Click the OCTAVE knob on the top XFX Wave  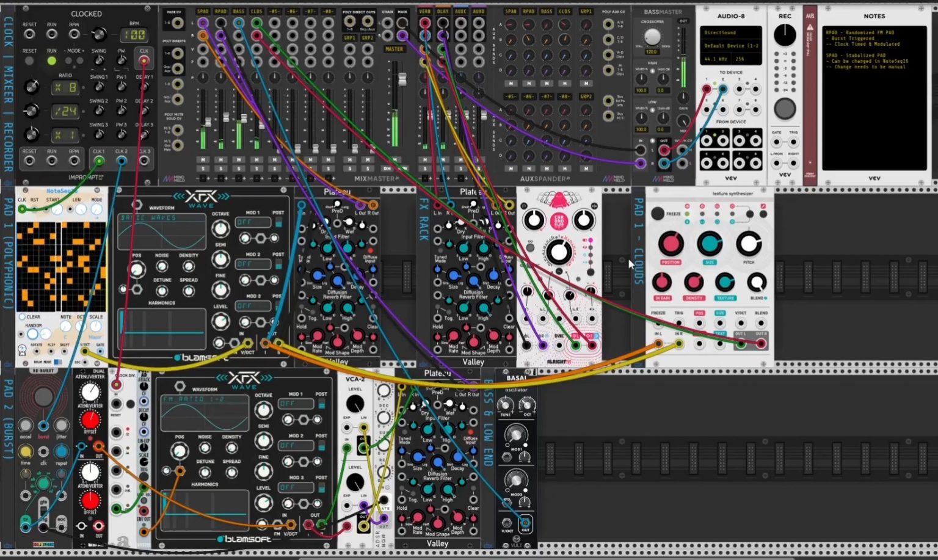click(220, 228)
